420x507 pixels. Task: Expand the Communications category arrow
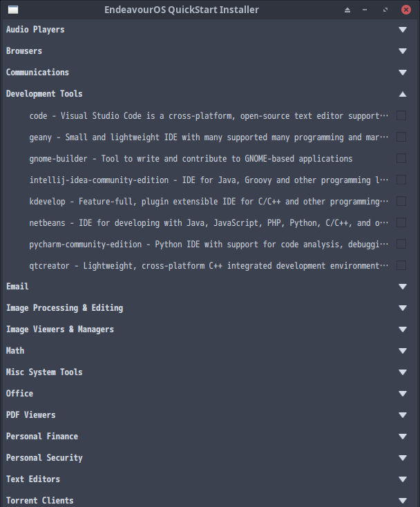tap(403, 73)
